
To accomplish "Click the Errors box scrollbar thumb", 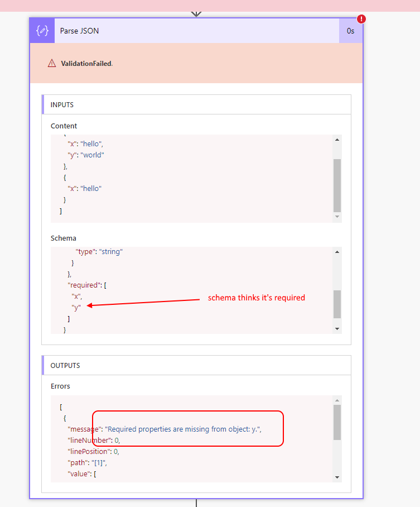I will tap(337, 422).
